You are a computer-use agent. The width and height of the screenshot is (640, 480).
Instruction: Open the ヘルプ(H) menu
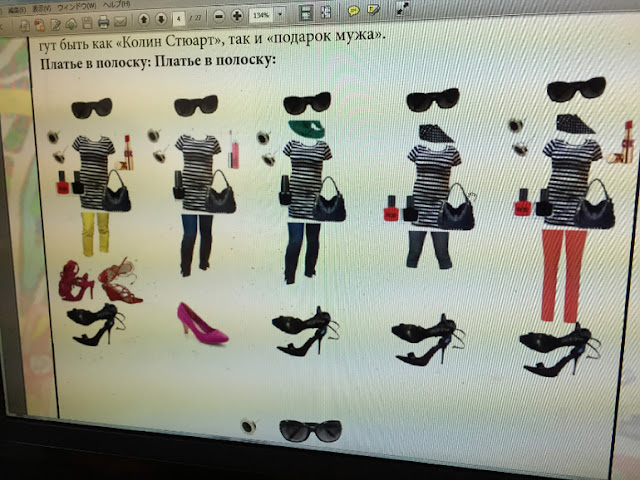coord(116,4)
